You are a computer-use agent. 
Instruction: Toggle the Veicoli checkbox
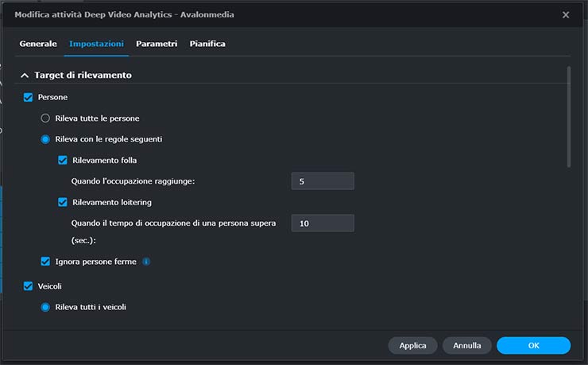pos(29,286)
